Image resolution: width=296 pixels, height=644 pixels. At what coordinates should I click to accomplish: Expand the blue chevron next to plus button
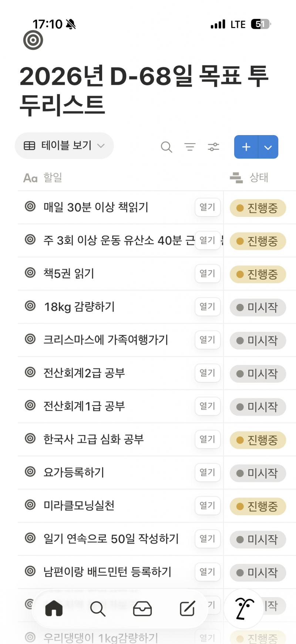268,147
